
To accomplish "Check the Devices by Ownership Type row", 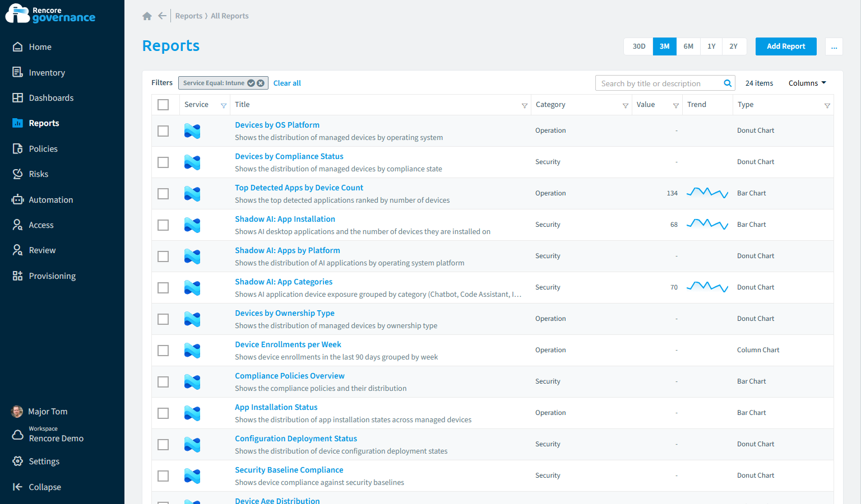I will click(163, 319).
